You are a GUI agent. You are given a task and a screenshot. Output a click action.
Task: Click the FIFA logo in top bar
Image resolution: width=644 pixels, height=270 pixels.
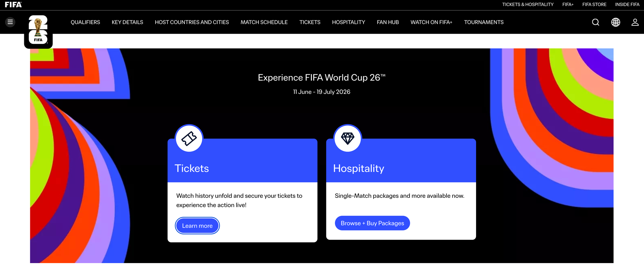pos(13,5)
